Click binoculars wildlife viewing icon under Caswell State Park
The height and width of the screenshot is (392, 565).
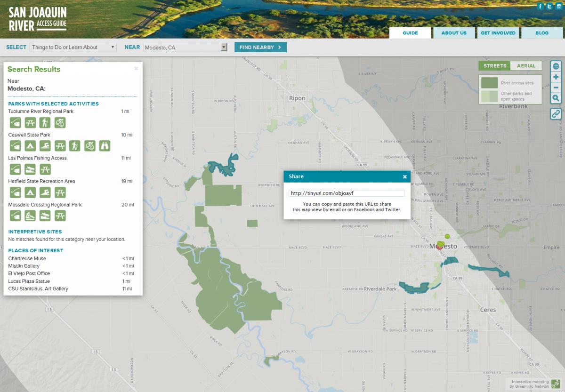tap(105, 146)
